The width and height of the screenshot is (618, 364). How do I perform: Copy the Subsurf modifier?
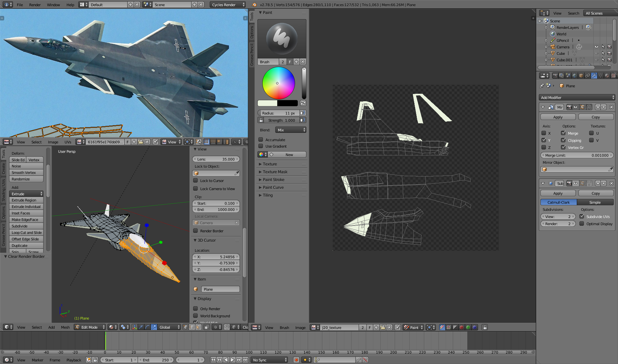(596, 193)
